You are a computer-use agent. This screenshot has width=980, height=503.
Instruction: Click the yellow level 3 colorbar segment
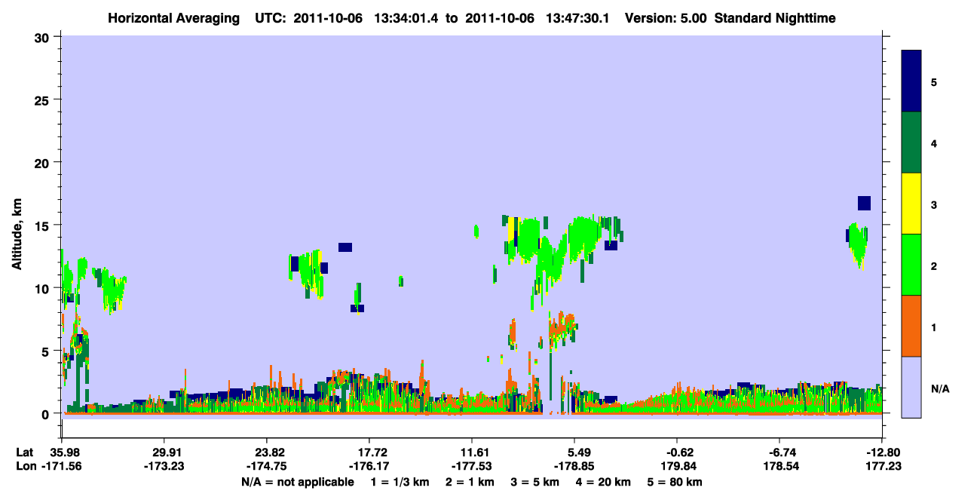[x=911, y=204]
